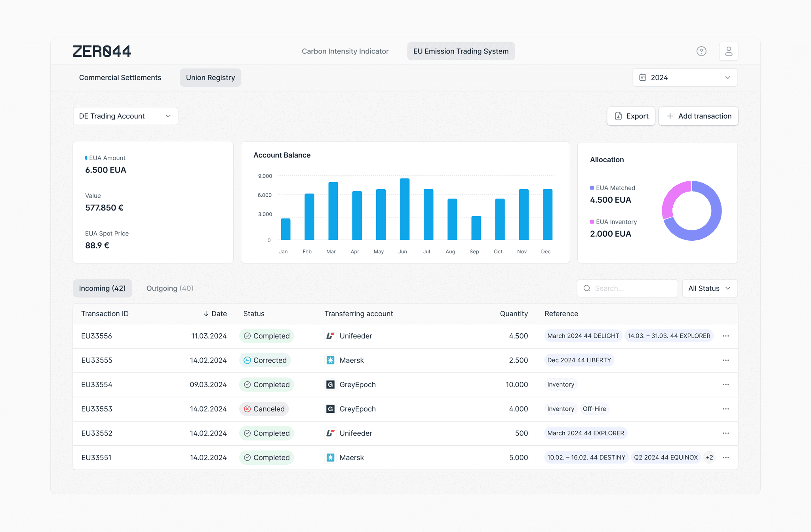The image size is (811, 532).
Task: Open three-dot menu for EU33553 row
Action: (x=725, y=409)
